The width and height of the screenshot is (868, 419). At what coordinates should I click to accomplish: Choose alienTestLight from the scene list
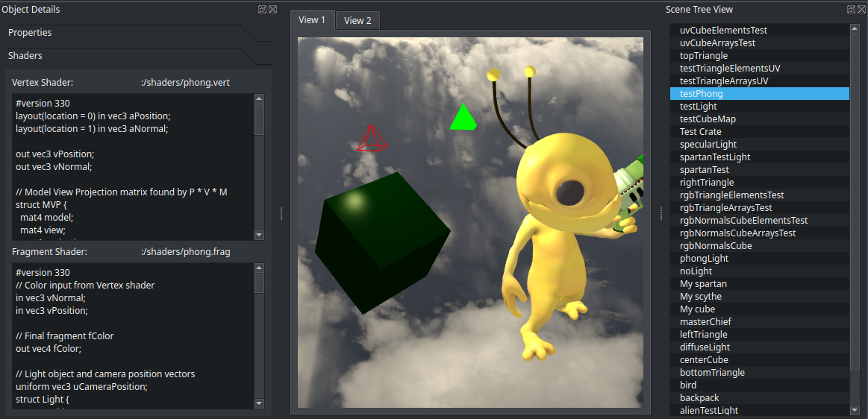[709, 411]
